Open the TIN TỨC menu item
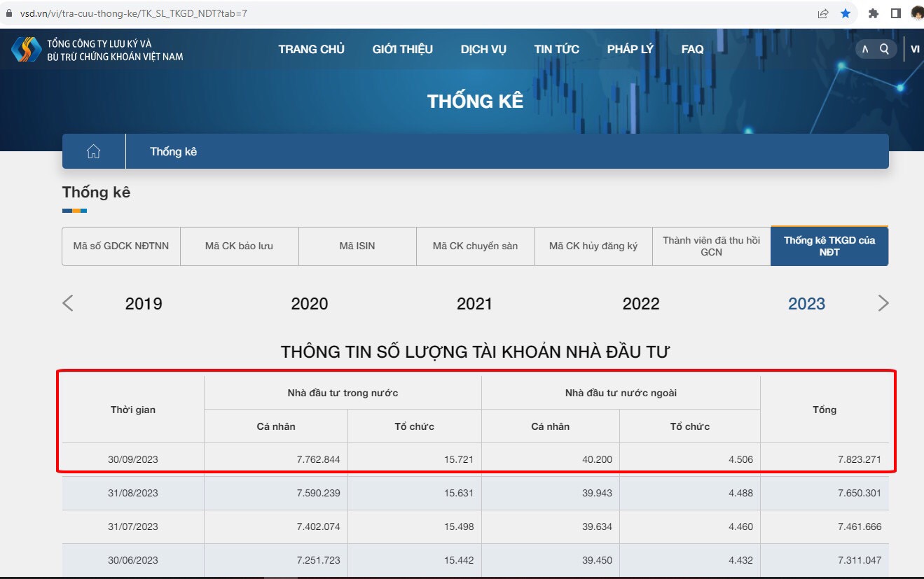The image size is (924, 579). tap(556, 49)
